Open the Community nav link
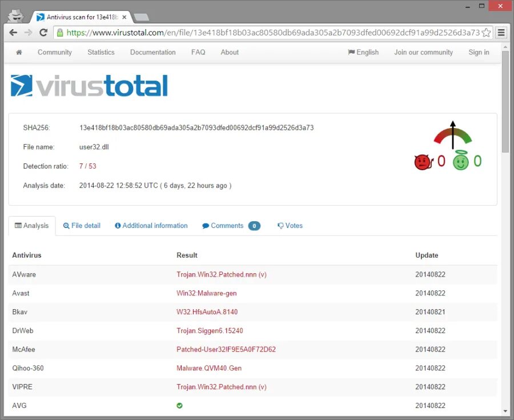514x420 pixels. click(x=55, y=52)
